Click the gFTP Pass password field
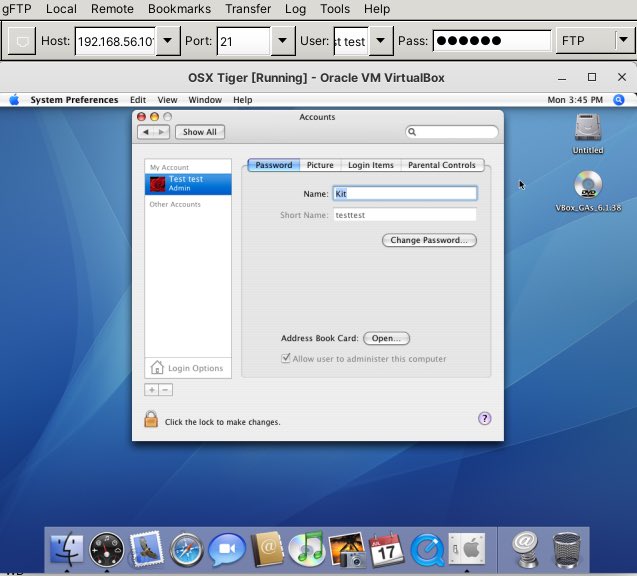Image resolution: width=637 pixels, height=576 pixels. [x=492, y=41]
